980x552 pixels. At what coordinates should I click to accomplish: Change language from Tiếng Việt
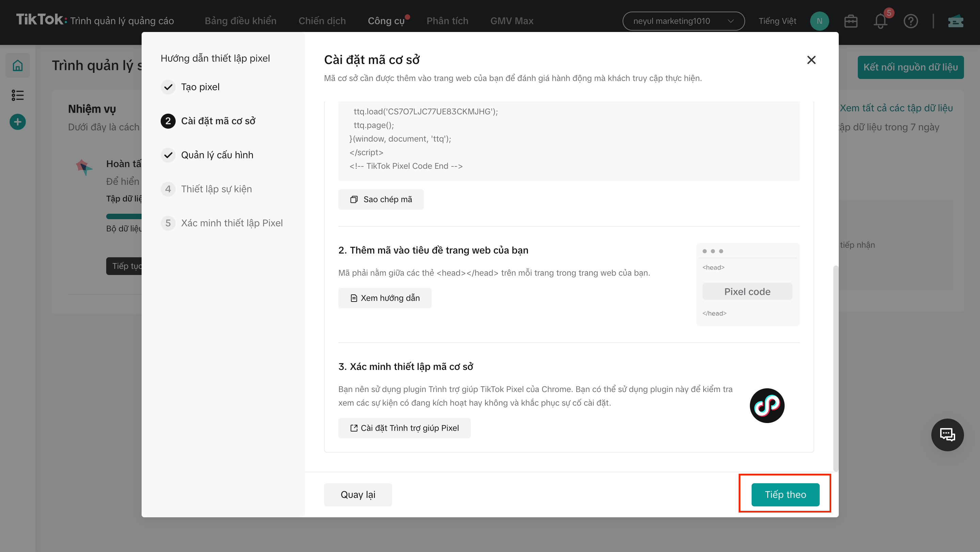(x=777, y=21)
